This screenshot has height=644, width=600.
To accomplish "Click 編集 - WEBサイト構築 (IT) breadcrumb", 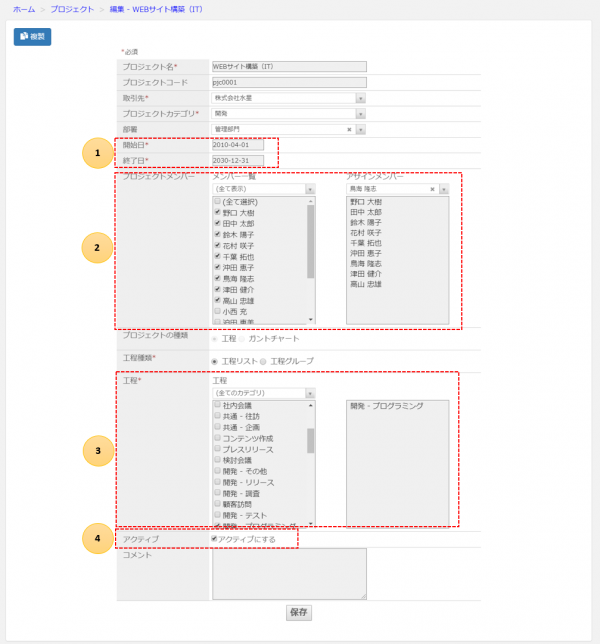I will [156, 9].
